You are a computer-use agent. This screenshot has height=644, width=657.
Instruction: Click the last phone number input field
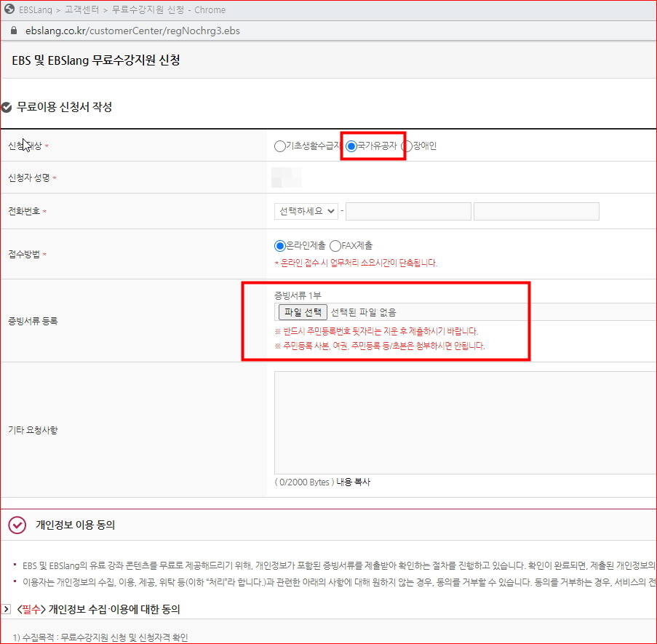pos(536,211)
